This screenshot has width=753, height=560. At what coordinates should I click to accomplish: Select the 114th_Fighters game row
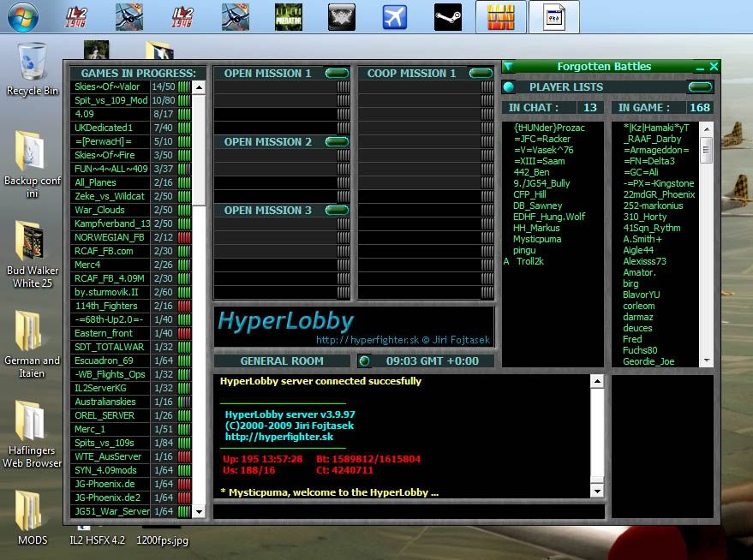point(130,306)
